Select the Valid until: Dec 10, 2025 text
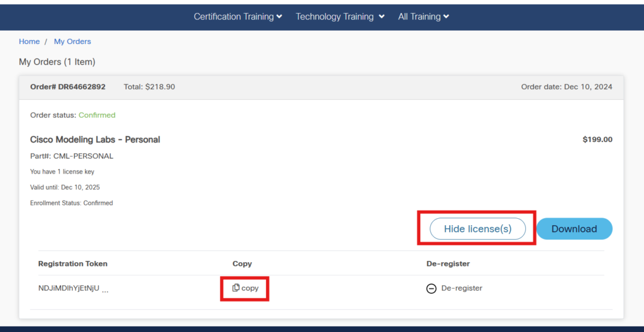644x332 pixels. (x=65, y=187)
